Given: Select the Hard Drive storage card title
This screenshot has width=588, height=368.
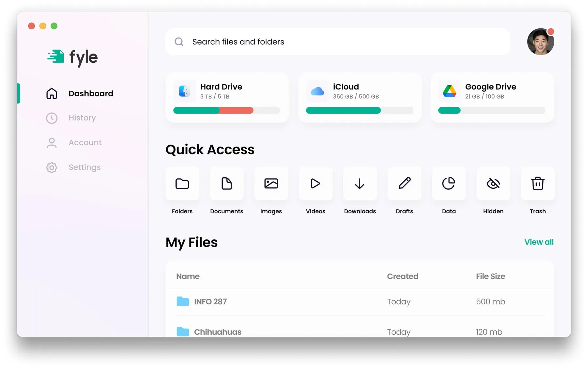Looking at the screenshot, I should pos(221,87).
